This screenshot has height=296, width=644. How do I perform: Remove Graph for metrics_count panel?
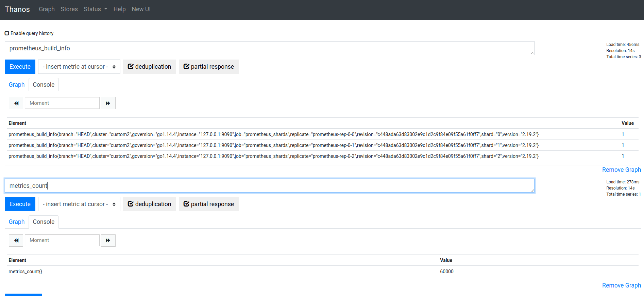click(621, 285)
